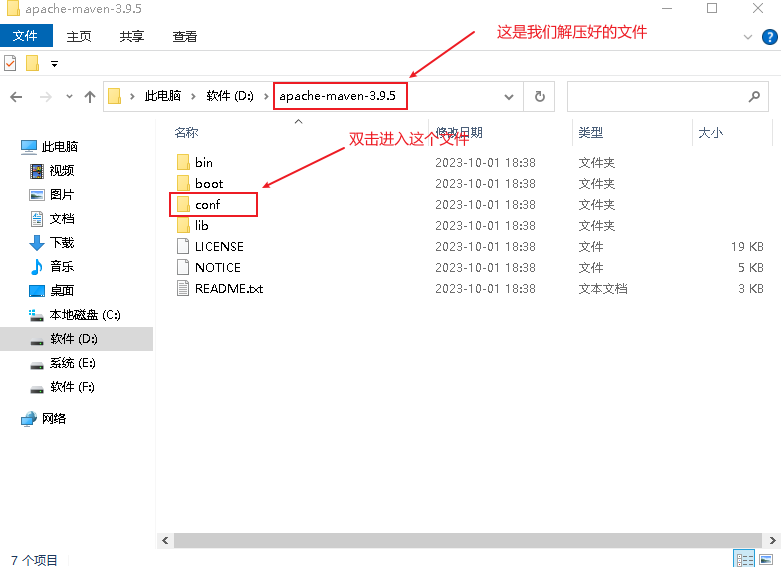Viewport: 781px width, 567px height.
Task: Click the search magnifier icon
Action: pyautogui.click(x=754, y=97)
